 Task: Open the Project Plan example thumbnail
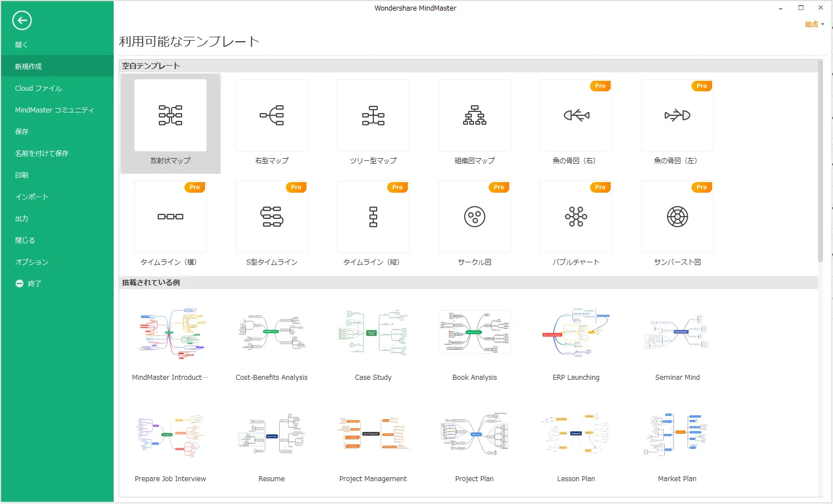(475, 434)
